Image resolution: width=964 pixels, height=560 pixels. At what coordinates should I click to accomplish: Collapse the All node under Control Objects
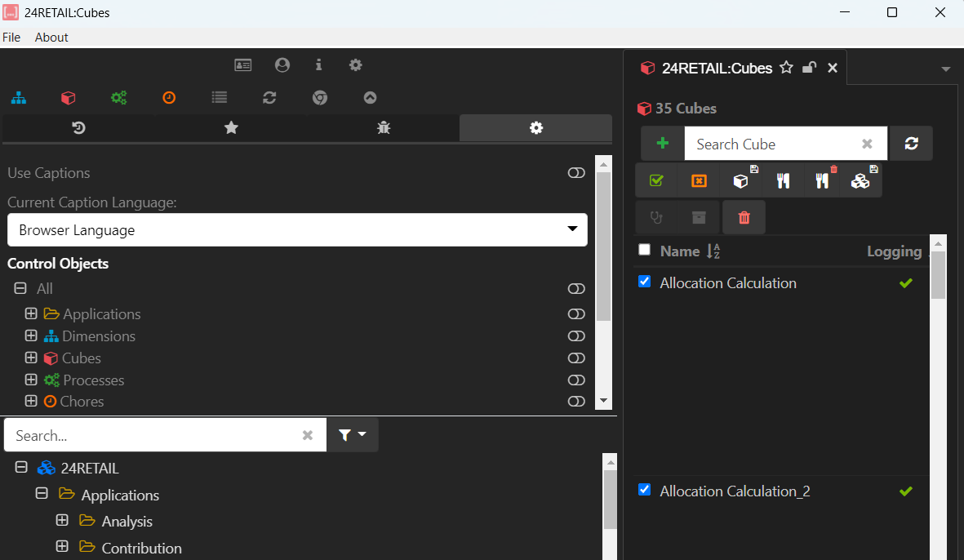pyautogui.click(x=20, y=288)
